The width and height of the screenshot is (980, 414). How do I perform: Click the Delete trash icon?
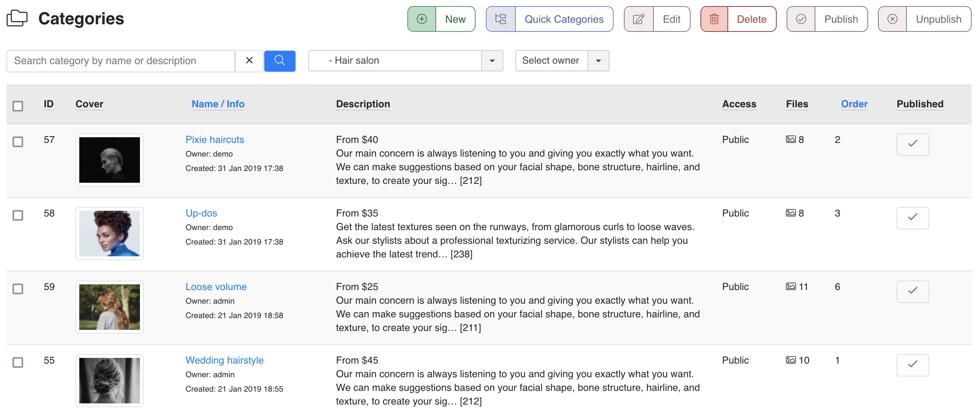tap(715, 19)
